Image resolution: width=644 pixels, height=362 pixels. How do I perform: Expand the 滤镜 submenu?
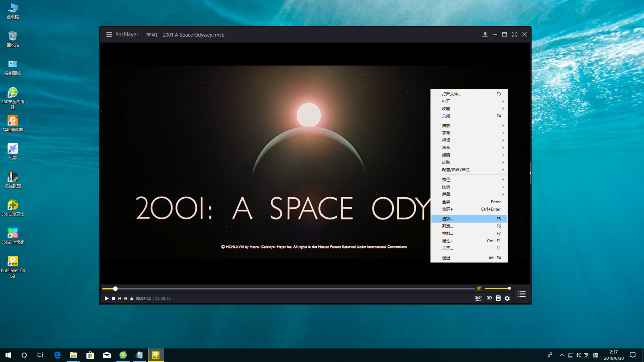pyautogui.click(x=469, y=155)
